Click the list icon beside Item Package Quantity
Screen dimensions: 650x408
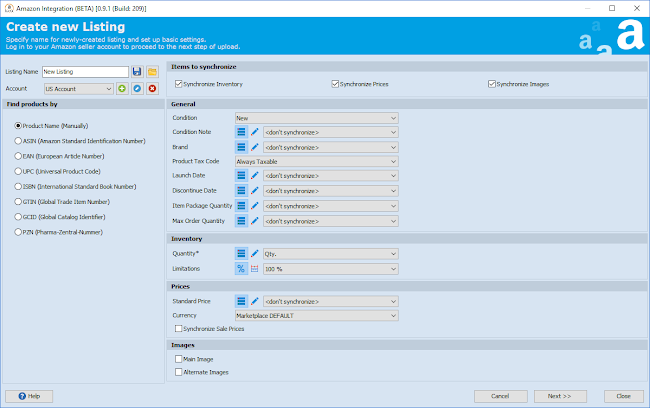tap(241, 206)
